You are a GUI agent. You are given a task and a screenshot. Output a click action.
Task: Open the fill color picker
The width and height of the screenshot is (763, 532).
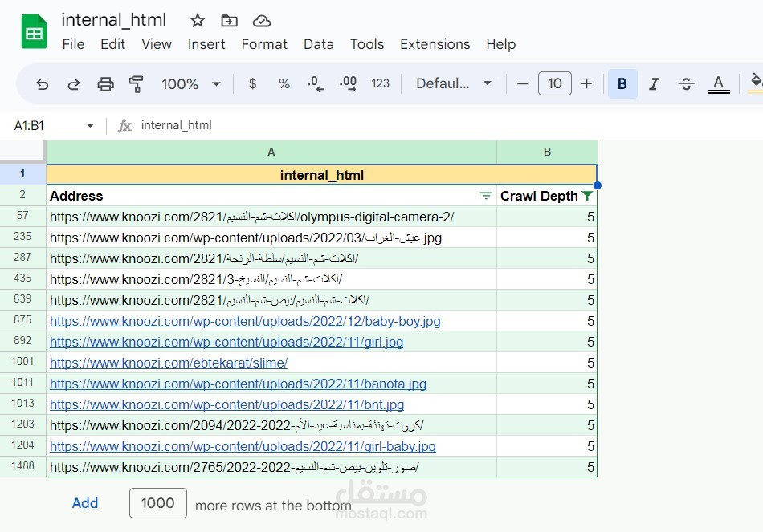[x=756, y=83]
